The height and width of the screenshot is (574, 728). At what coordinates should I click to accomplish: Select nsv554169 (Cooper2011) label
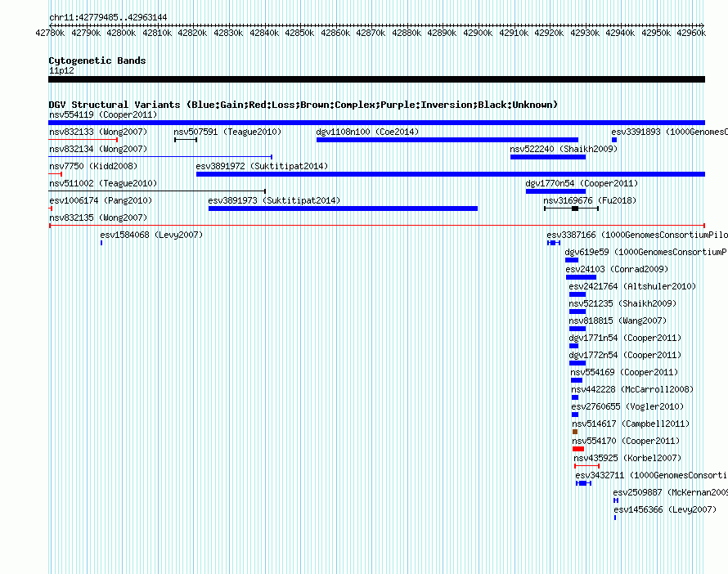[x=624, y=372]
